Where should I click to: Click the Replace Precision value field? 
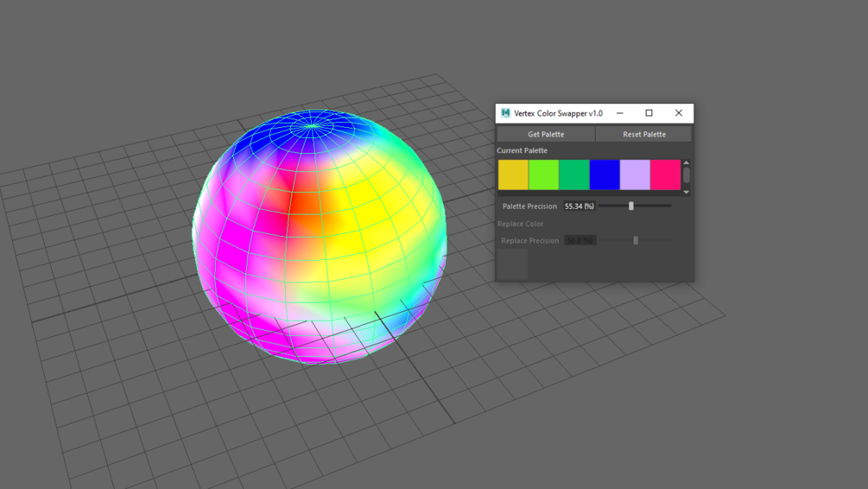(580, 240)
